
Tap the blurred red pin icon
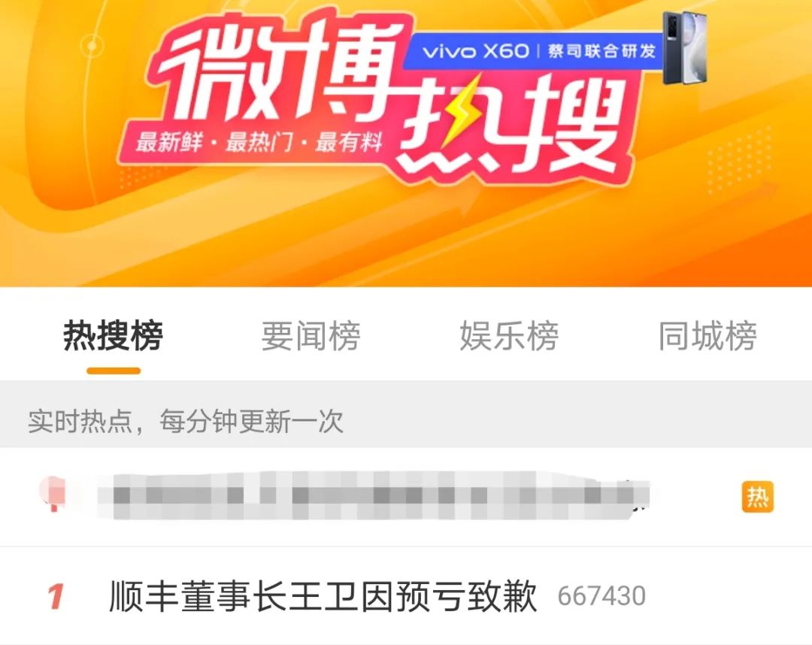coord(54,493)
